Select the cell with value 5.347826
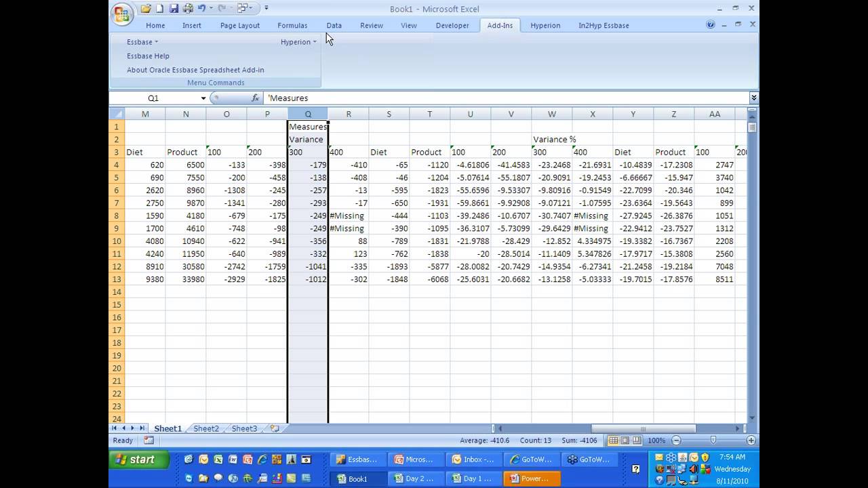This screenshot has width=868, height=488. coord(592,254)
